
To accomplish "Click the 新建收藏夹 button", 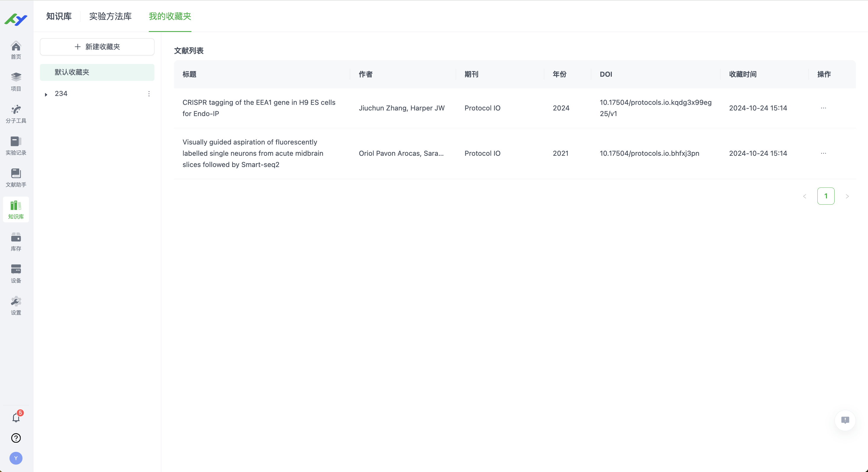I will [97, 46].
